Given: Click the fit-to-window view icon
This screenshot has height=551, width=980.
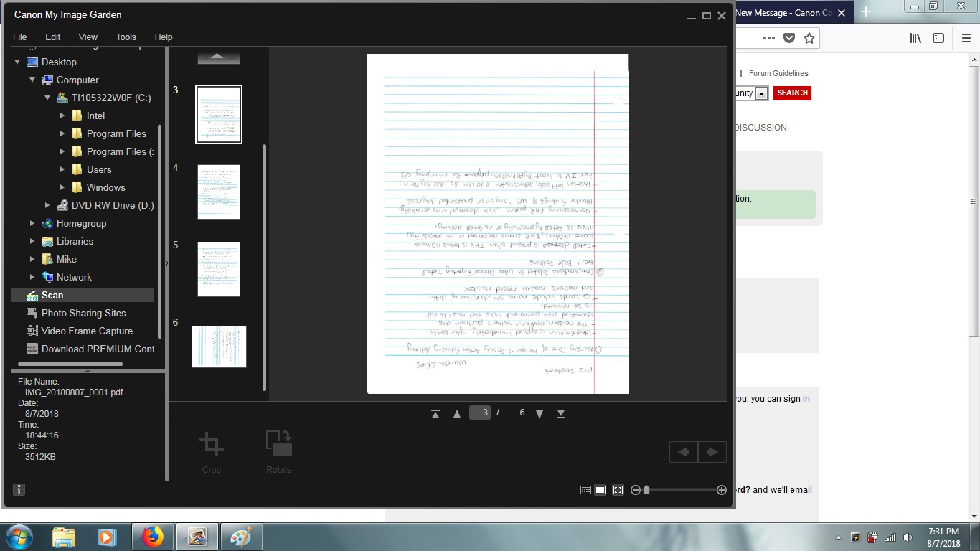Looking at the screenshot, I should 618,489.
